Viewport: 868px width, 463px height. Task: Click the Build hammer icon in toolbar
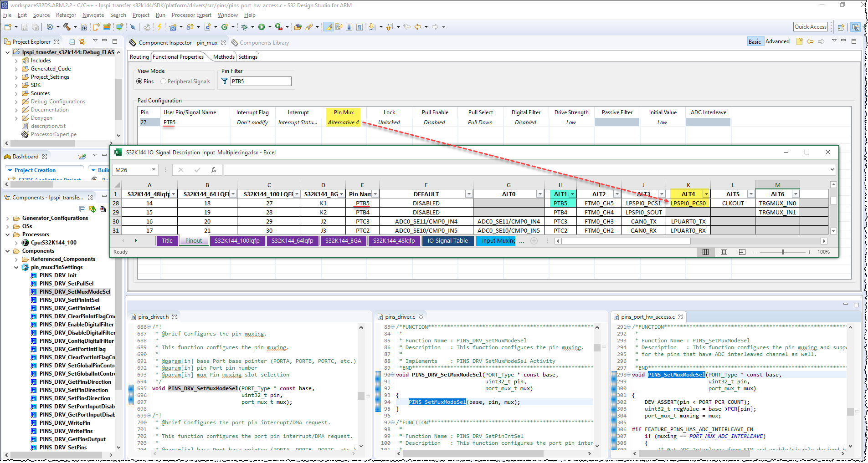pos(67,27)
